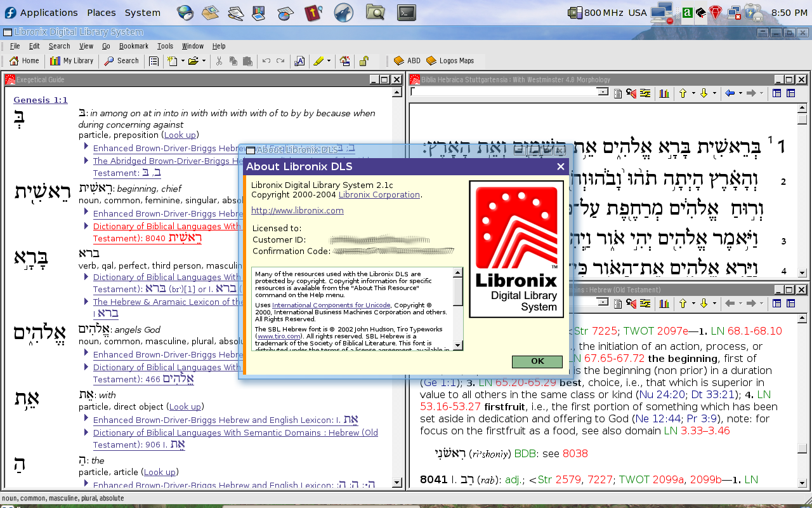Click the 8038 BDB cross-reference

[x=575, y=453]
